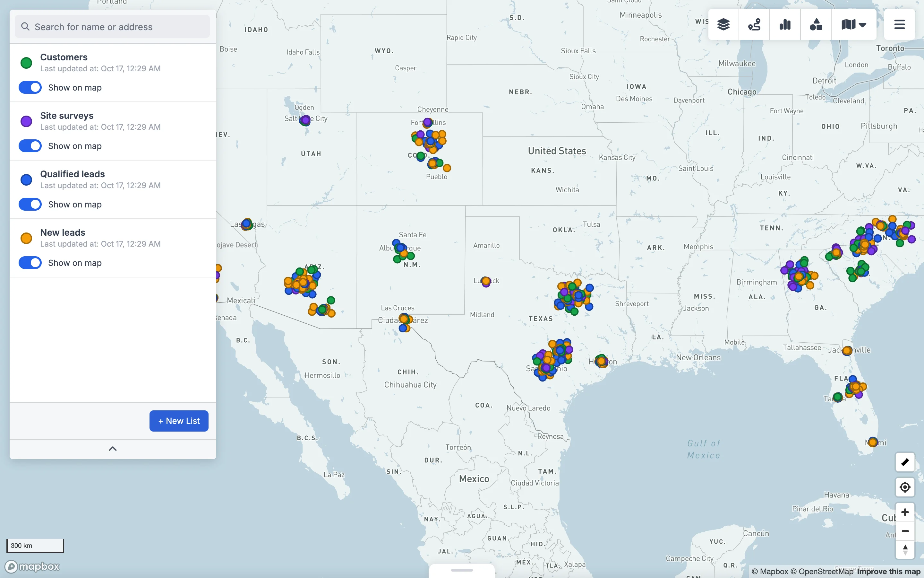The height and width of the screenshot is (578, 924).
Task: Click the green marker near Tampa
Action: (x=838, y=397)
